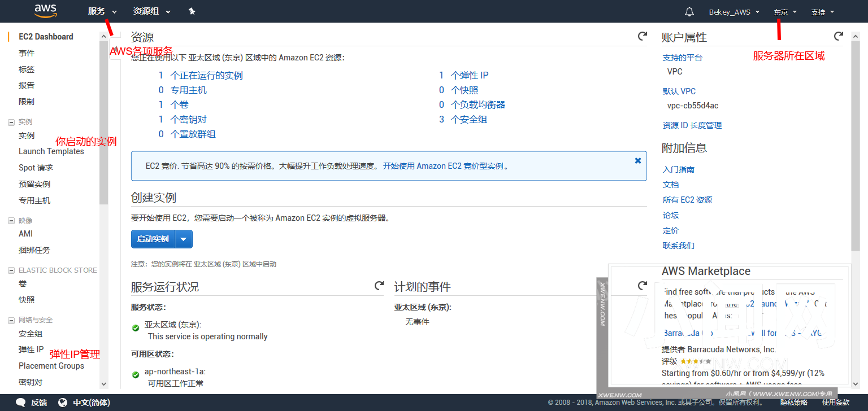Click the sidebar vertical scrollbar

[x=103, y=122]
